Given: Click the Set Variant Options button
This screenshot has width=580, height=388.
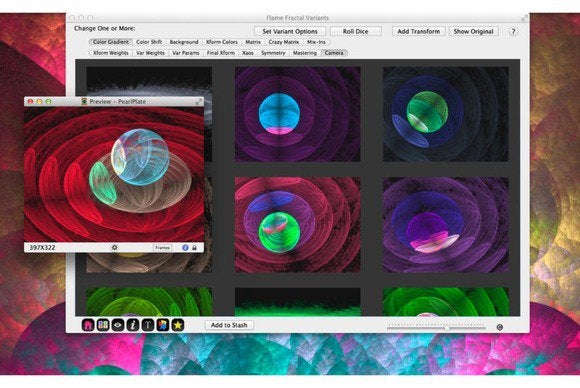Looking at the screenshot, I should (290, 31).
